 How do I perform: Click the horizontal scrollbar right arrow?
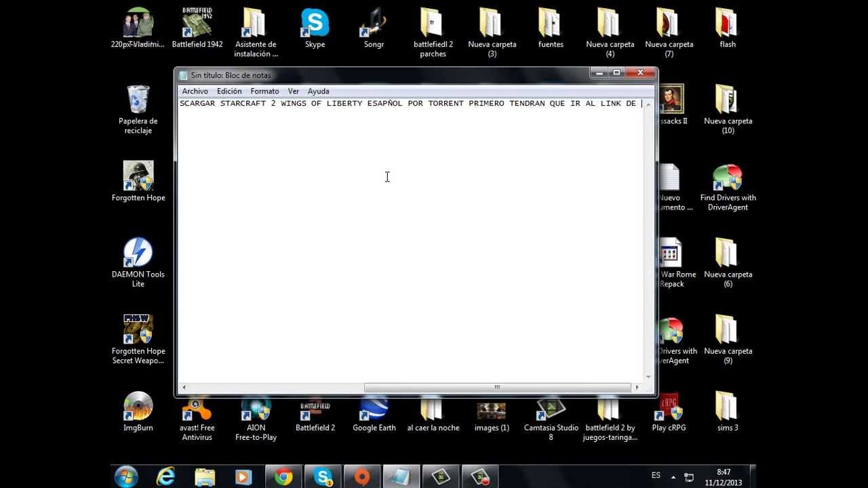pyautogui.click(x=637, y=388)
